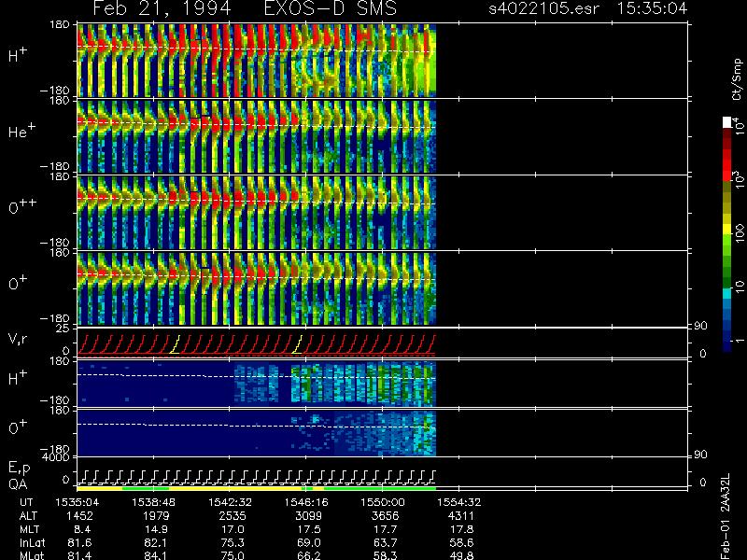Click the 'UT' row header
The height and width of the screenshot is (560, 747).
(26, 502)
